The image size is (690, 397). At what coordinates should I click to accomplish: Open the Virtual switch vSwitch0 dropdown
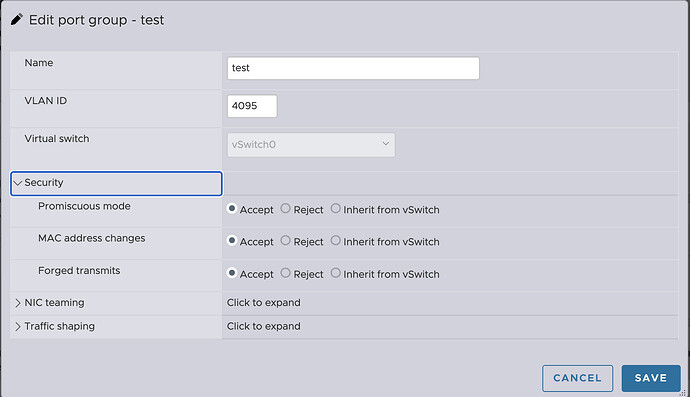coord(311,145)
